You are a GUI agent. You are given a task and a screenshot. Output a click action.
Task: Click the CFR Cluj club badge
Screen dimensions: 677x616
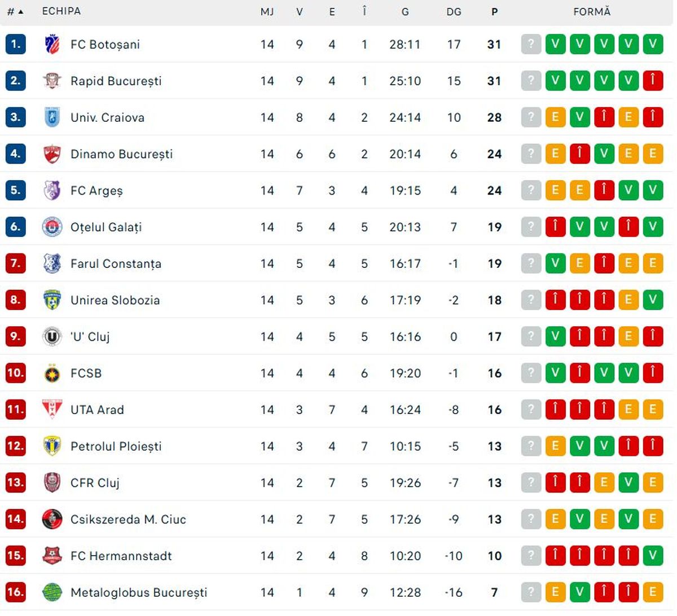(x=52, y=483)
